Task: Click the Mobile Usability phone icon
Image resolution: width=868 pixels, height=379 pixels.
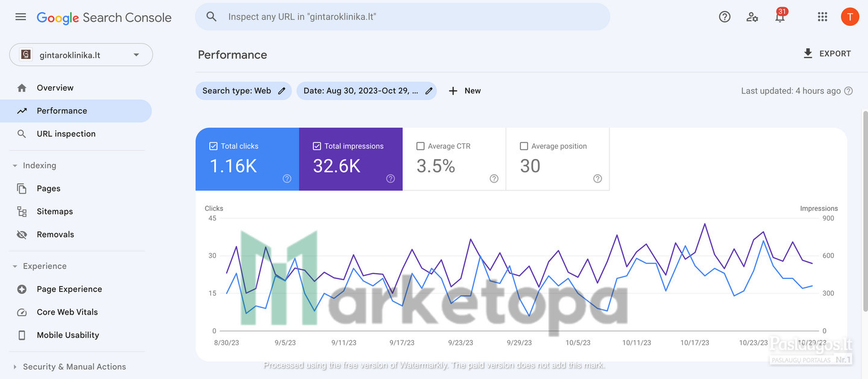Action: point(22,335)
